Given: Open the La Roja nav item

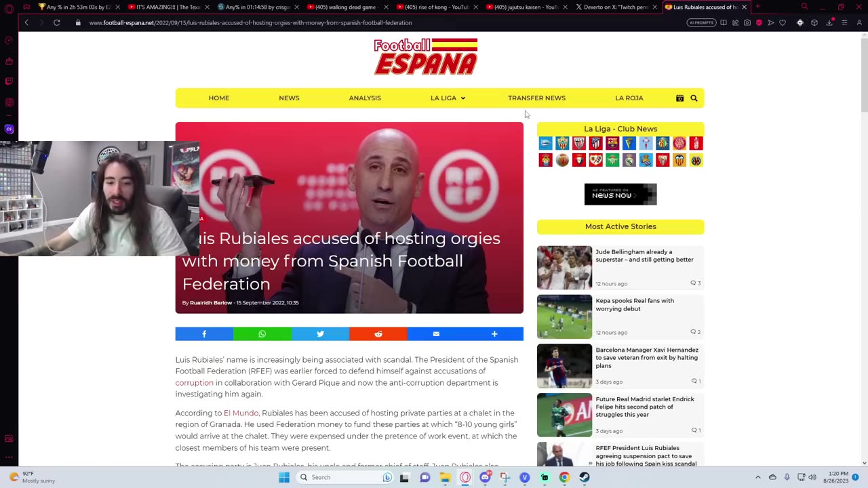Looking at the screenshot, I should pos(629,98).
